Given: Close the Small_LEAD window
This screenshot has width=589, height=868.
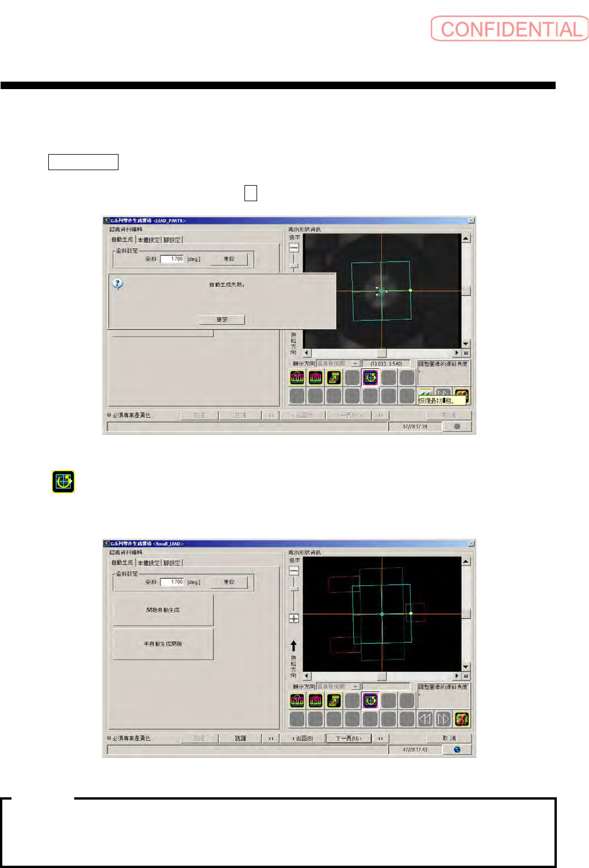Looking at the screenshot, I should point(471,544).
